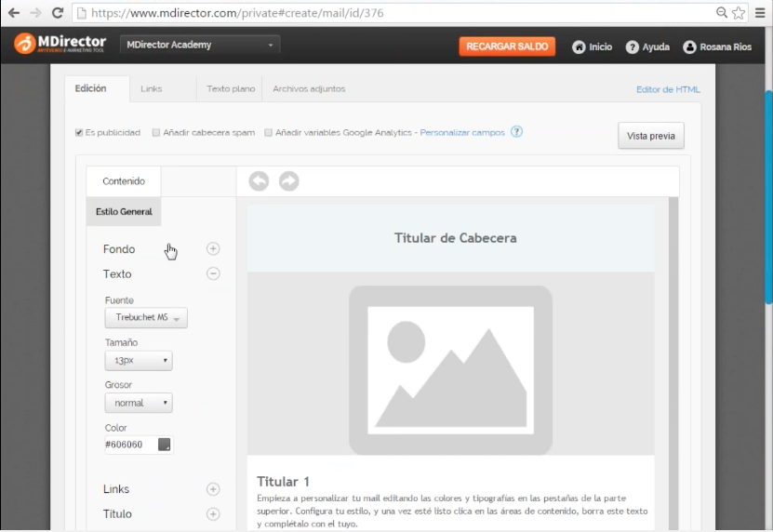Click the email preview vertical scrollbar
The width and height of the screenshot is (773, 532).
tap(673, 364)
